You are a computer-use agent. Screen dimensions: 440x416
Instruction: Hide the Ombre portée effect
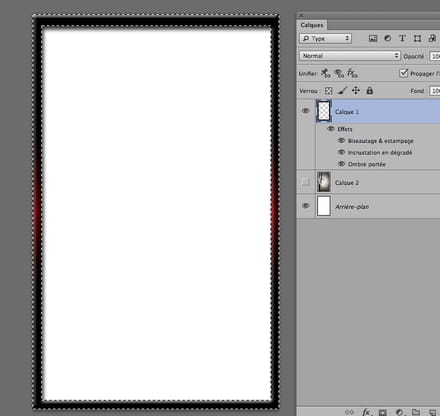click(x=341, y=164)
